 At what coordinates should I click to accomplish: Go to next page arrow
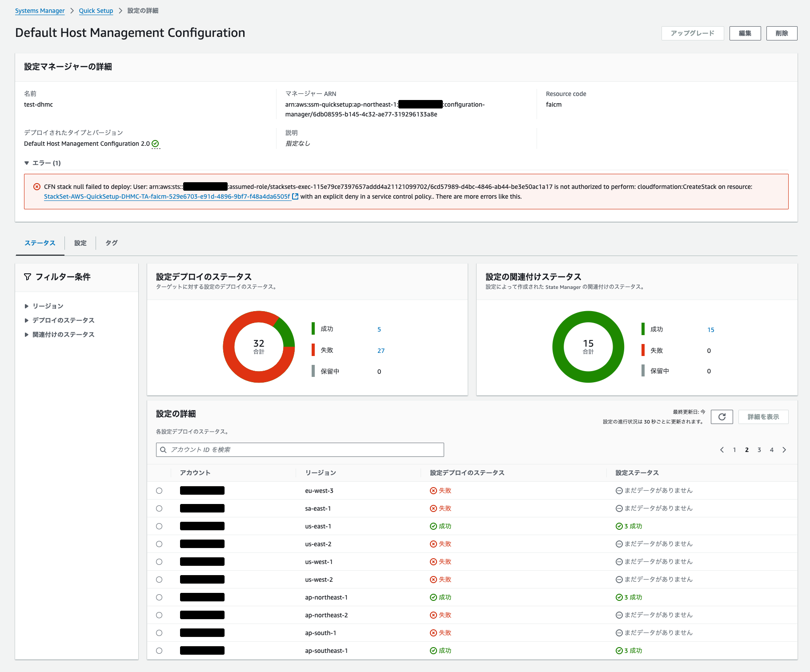point(784,450)
